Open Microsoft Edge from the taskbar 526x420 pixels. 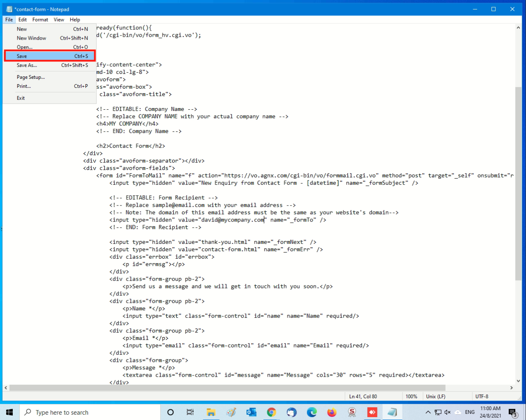(312, 412)
